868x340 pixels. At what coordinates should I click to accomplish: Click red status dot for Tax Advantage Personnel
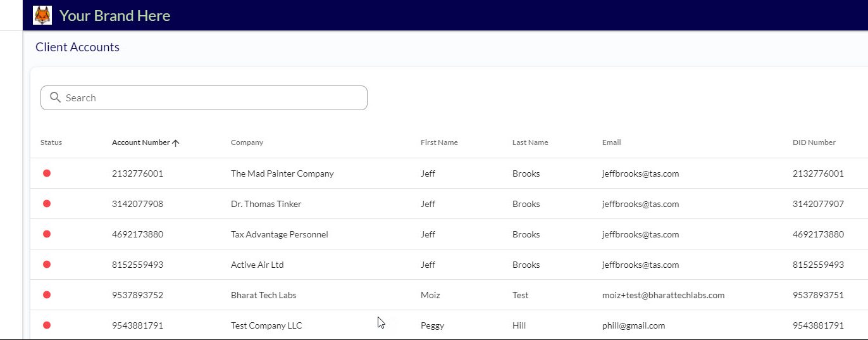[x=47, y=234]
